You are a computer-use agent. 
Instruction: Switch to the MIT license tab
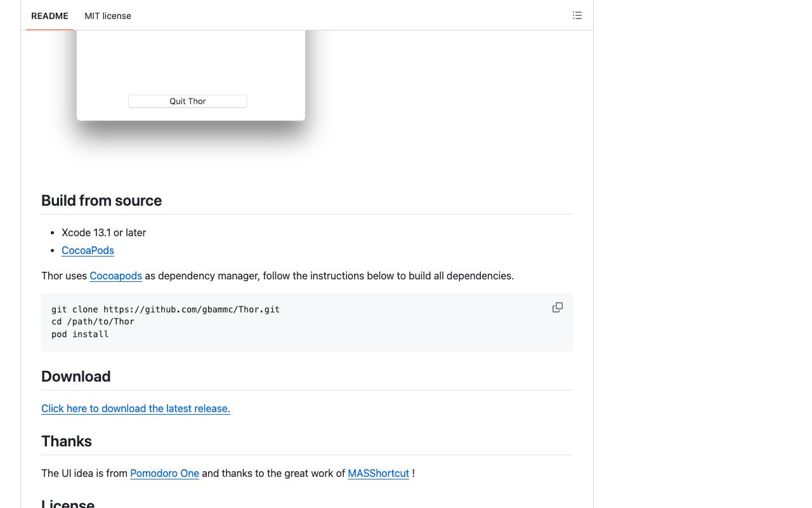pyautogui.click(x=108, y=16)
